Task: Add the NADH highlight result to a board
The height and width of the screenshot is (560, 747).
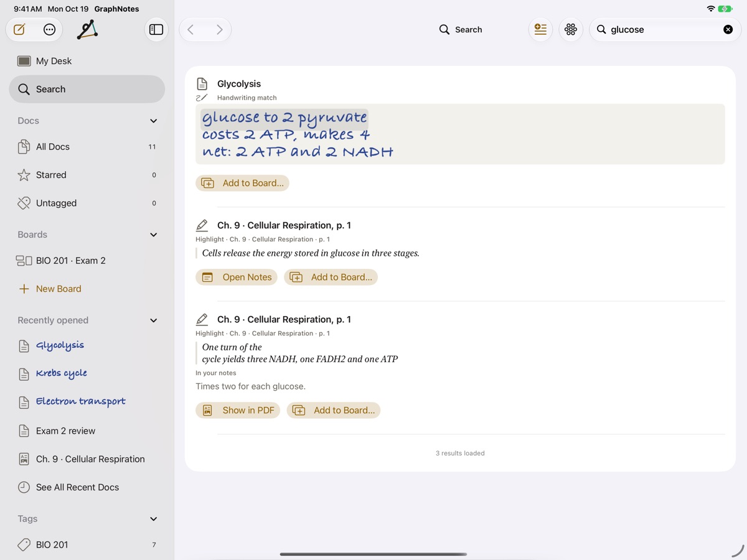Action: point(333,411)
